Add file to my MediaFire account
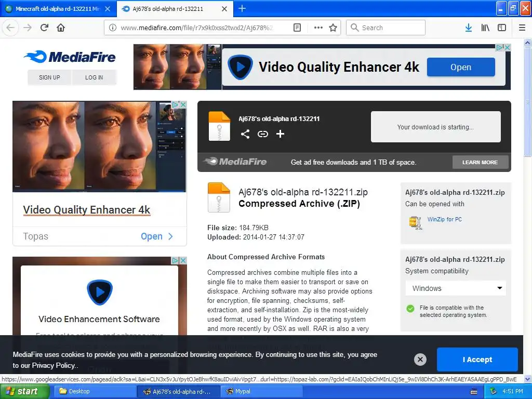Screen dimensions: 532x399 [x=280, y=134]
